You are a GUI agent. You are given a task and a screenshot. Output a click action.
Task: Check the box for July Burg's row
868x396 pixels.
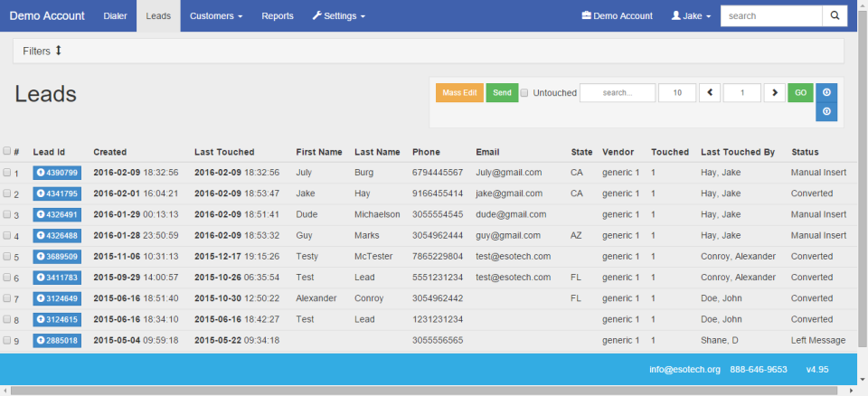[x=6, y=173]
